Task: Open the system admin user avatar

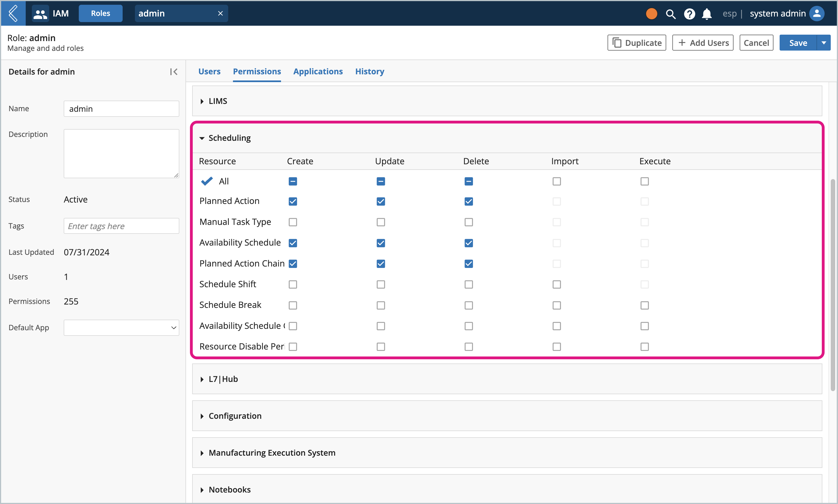Action: (x=817, y=14)
